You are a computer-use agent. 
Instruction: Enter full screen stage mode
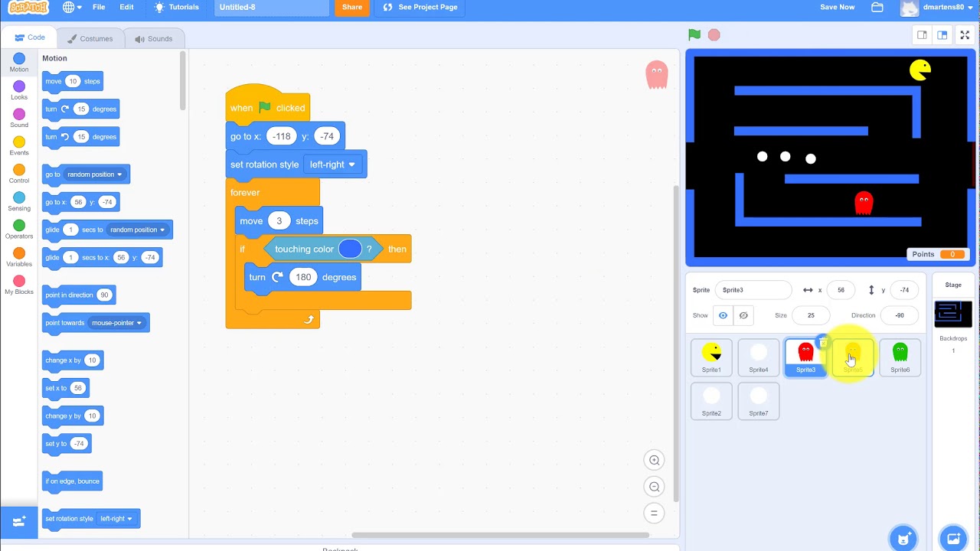(x=965, y=35)
